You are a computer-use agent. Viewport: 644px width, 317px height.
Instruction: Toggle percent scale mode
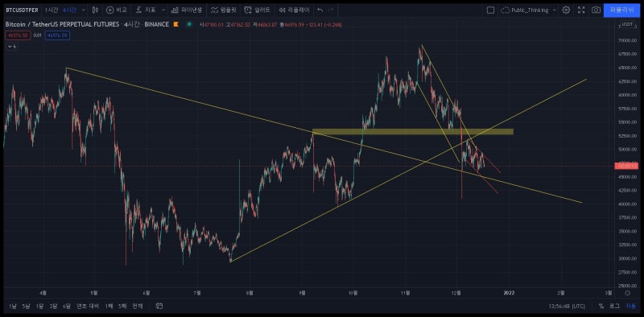tap(601, 306)
